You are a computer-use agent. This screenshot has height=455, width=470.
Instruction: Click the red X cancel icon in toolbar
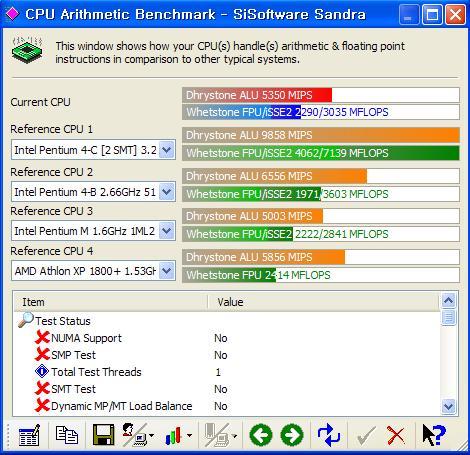pos(396,435)
